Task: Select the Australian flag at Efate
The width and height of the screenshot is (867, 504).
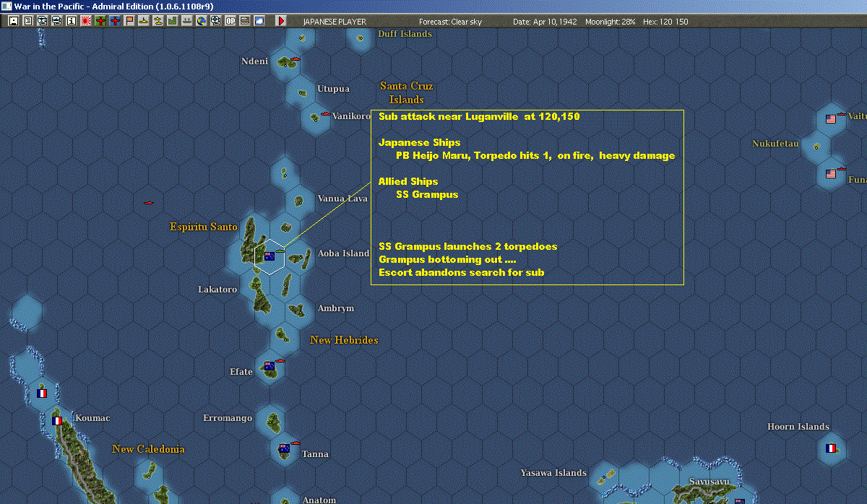Action: pyautogui.click(x=269, y=365)
